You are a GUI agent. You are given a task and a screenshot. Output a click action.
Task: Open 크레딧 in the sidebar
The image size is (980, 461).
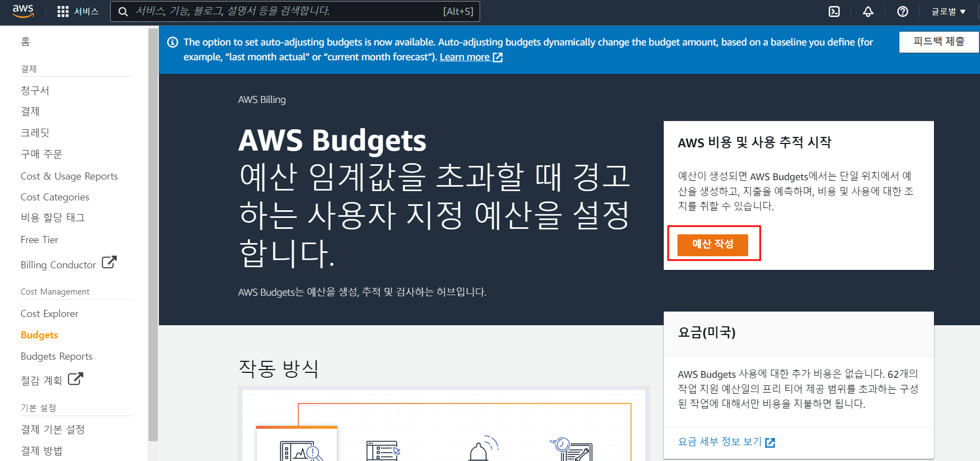pos(35,132)
